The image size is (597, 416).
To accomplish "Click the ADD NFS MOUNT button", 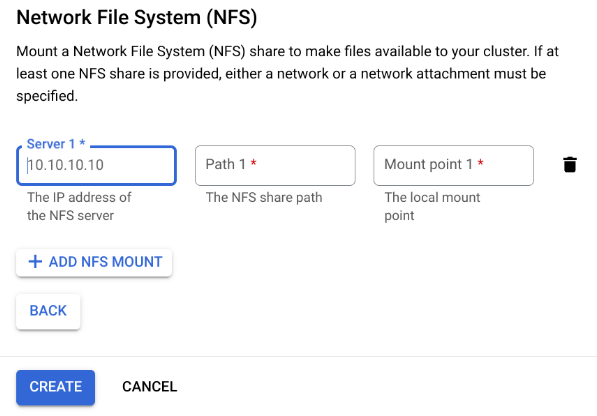I will point(94,263).
